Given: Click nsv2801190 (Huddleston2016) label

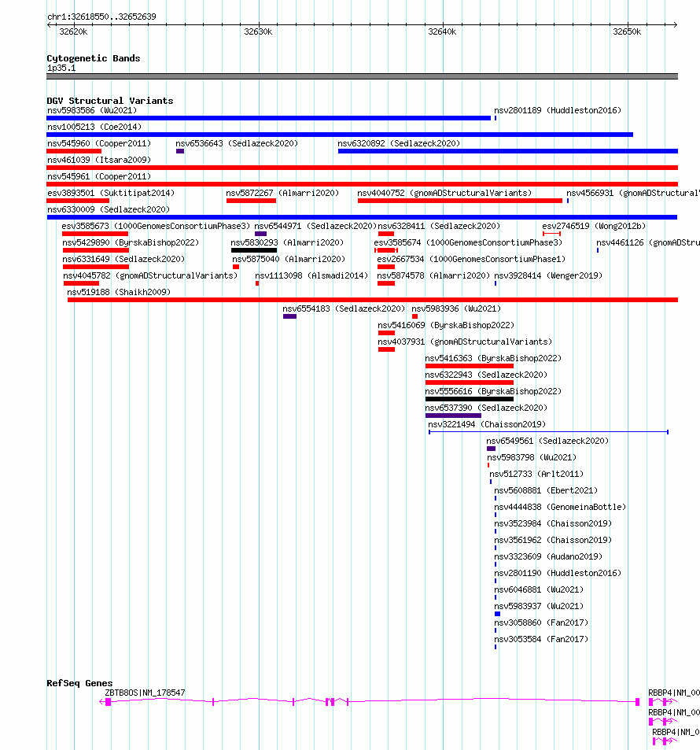Looking at the screenshot, I should [x=558, y=573].
